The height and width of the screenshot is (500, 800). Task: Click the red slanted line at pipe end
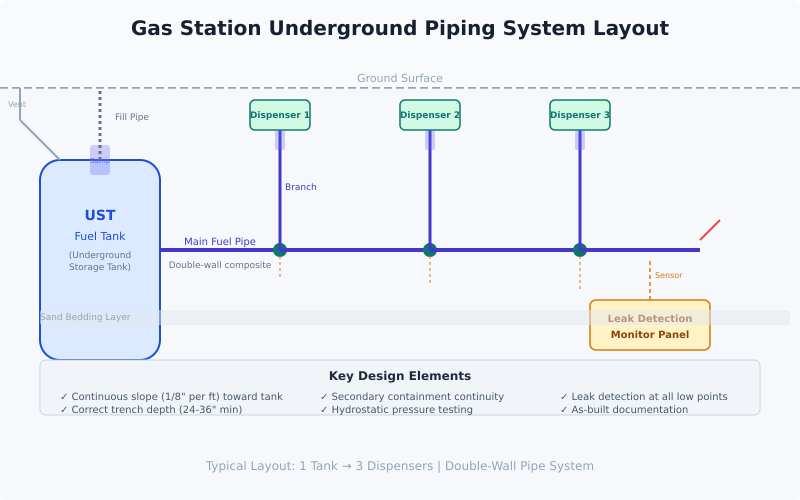click(710, 230)
